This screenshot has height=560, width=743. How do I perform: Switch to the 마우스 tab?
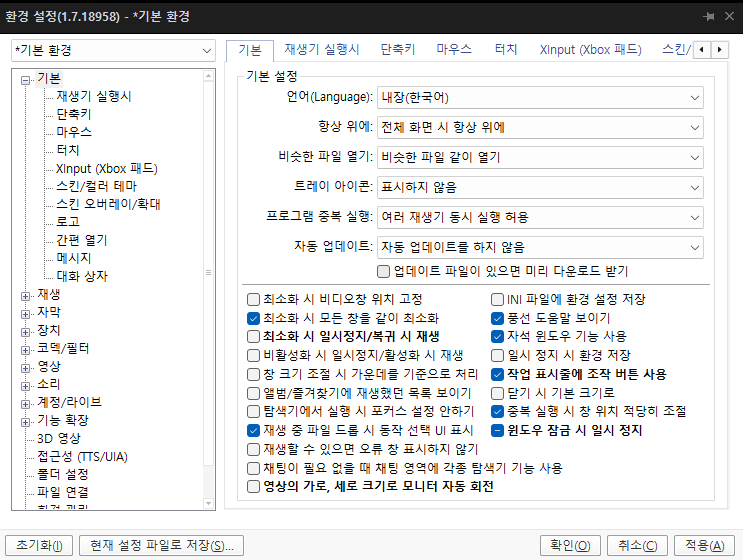pos(454,49)
